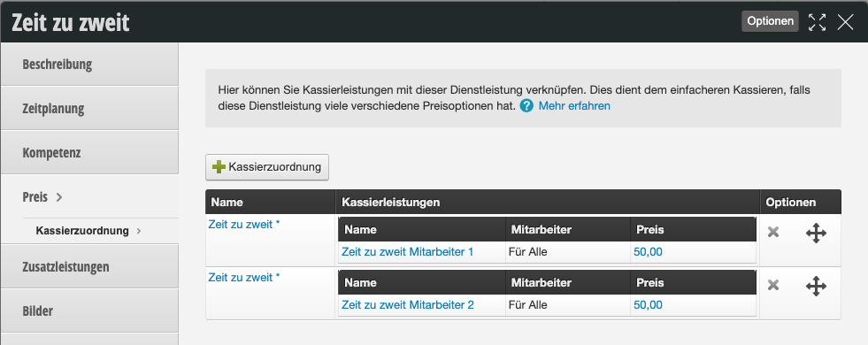Delete the first Zeit zu zweit assignment
Image resolution: width=868 pixels, height=345 pixels.
click(773, 232)
